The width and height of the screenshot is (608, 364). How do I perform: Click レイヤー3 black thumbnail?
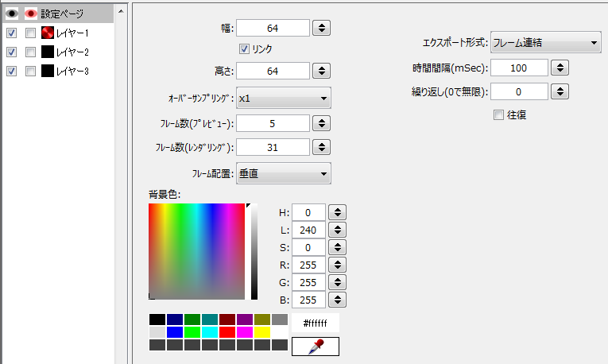click(x=48, y=71)
